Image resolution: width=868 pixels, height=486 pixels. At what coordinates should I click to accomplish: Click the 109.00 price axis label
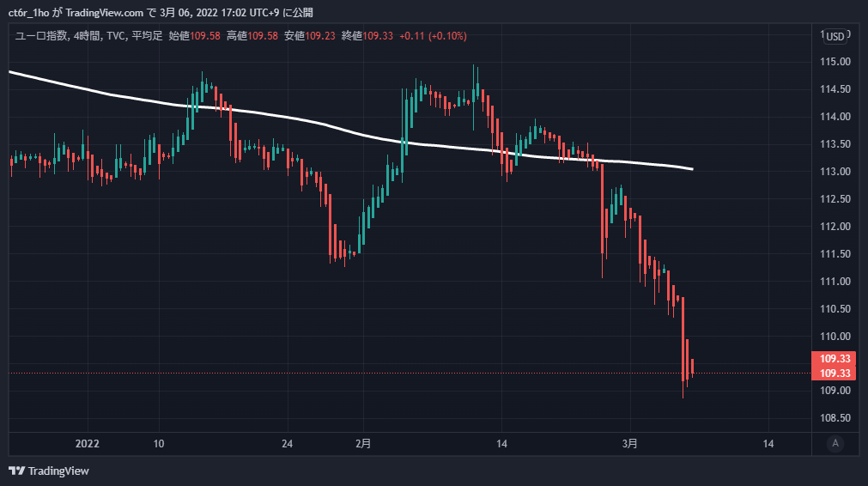click(835, 391)
